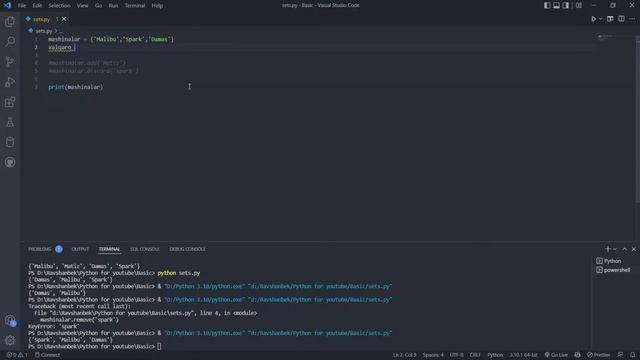The height and width of the screenshot is (360, 640).
Task: Open notifications bell in status bar
Action: tap(632, 355)
